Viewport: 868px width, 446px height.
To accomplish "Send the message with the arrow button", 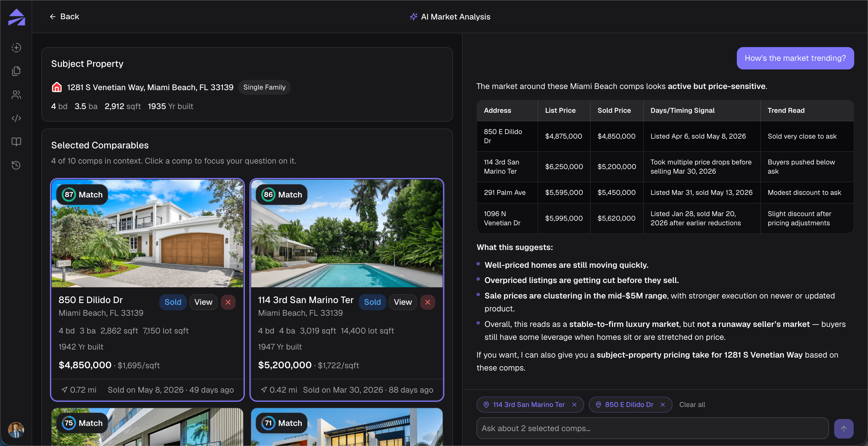I will 844,428.
